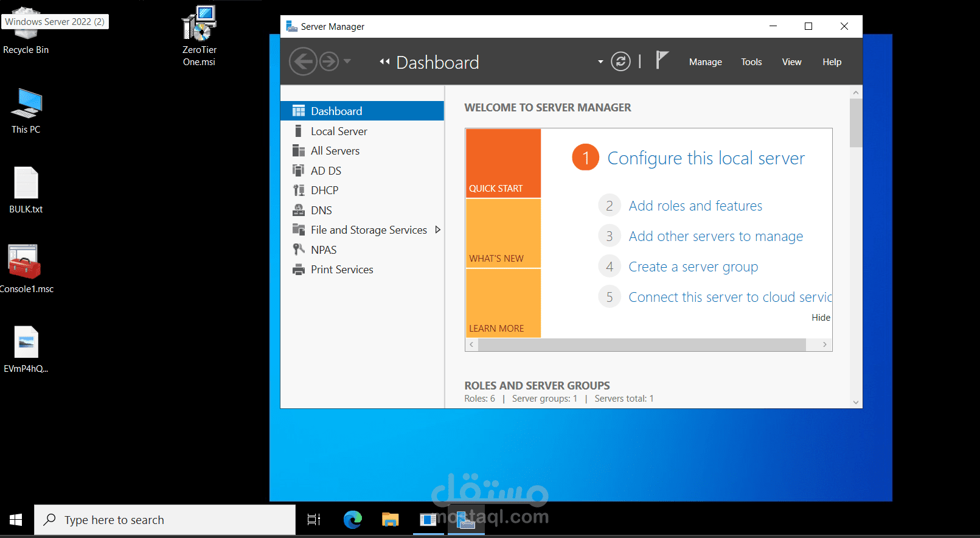Open the Notifications flag
The width and height of the screenshot is (980, 538).
(662, 60)
